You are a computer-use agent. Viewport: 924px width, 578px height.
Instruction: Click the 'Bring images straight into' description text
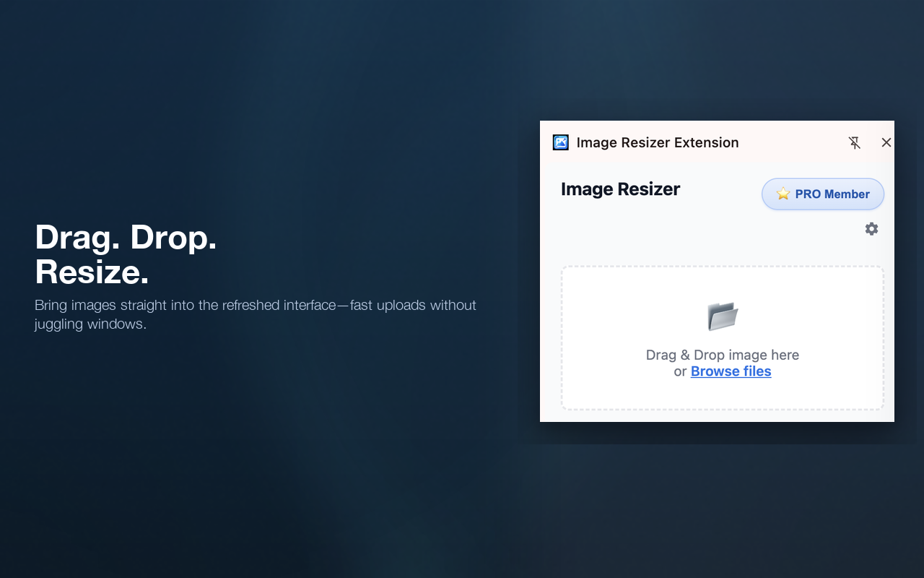pyautogui.click(x=256, y=314)
